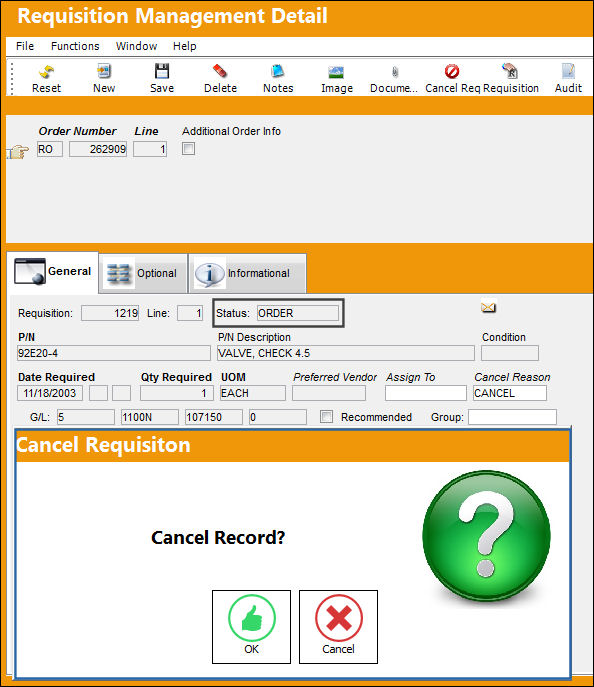Click Cancel button in dialog
The image size is (594, 687).
(338, 627)
